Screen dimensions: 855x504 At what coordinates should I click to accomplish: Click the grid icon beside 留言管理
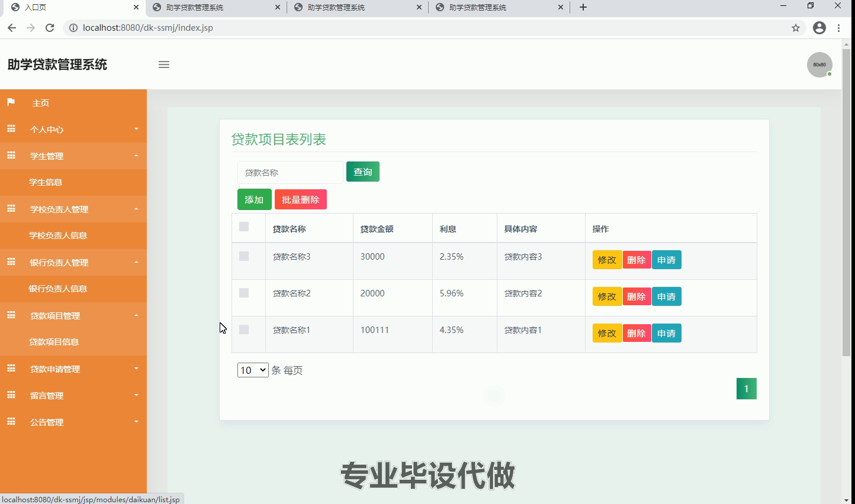pos(11,395)
